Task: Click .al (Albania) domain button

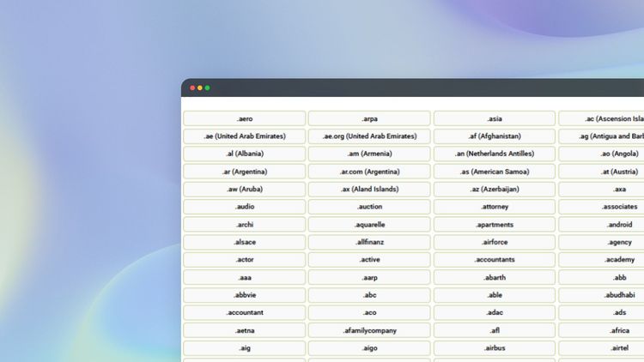Action: (x=245, y=154)
